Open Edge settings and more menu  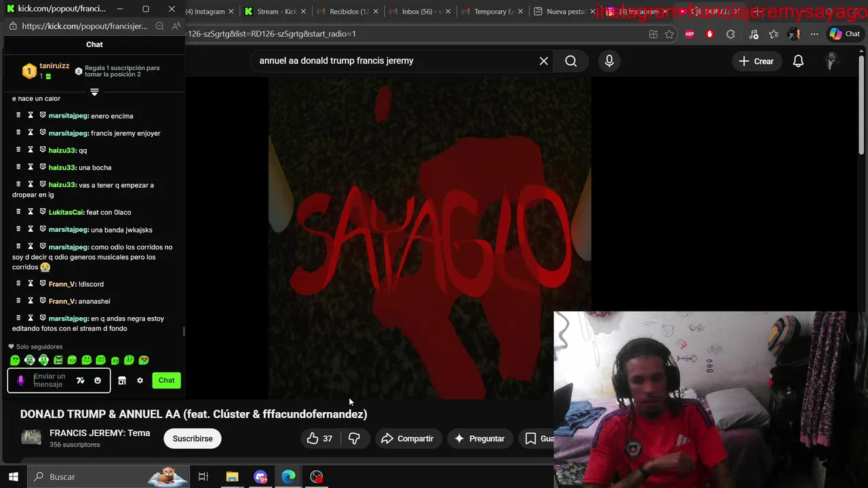[x=814, y=34]
